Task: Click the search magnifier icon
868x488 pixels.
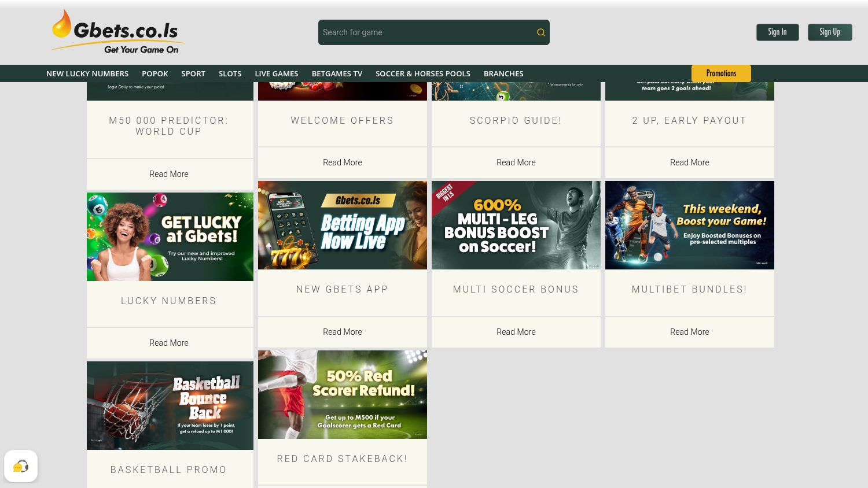Action: (540, 32)
